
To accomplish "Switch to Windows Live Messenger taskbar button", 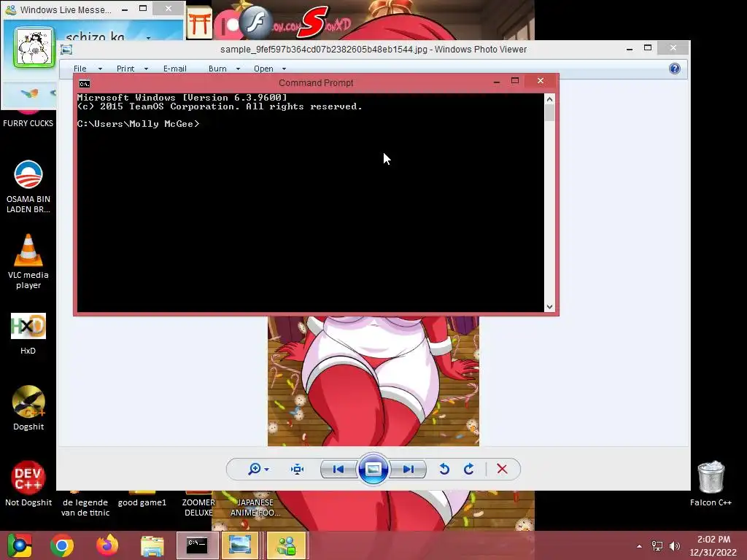I will (x=286, y=545).
